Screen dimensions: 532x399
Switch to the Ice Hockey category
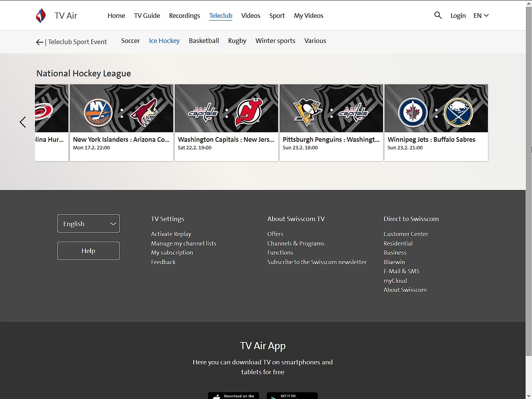pos(164,41)
